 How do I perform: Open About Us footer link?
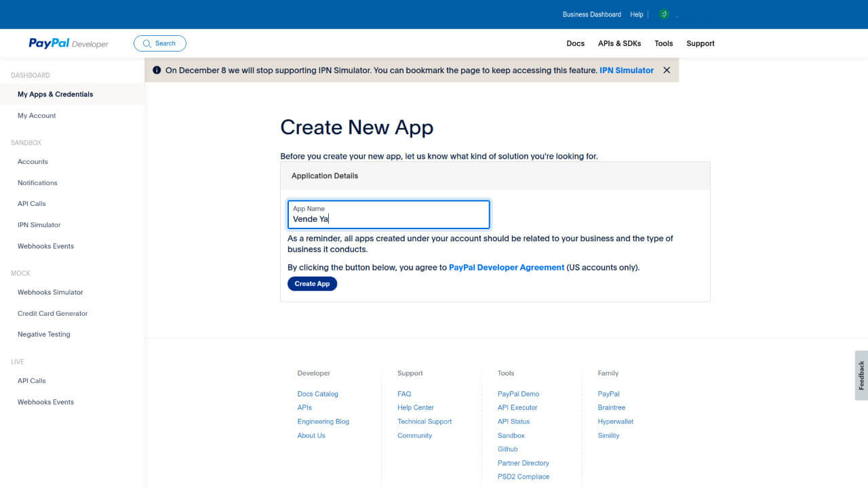click(311, 435)
